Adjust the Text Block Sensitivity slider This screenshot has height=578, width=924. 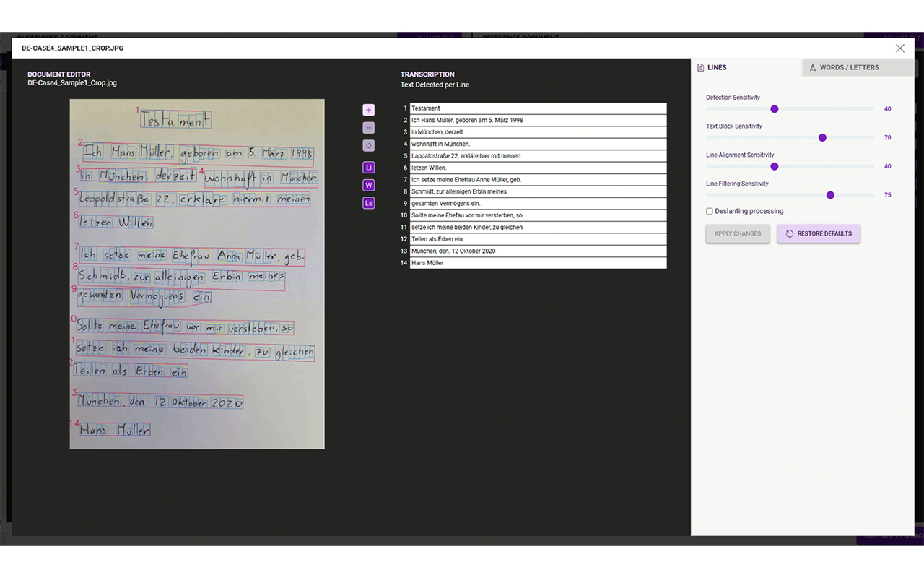pos(822,138)
